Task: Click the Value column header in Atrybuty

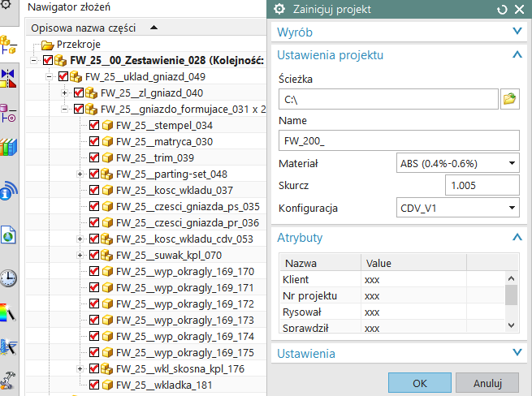Action: coord(413,263)
